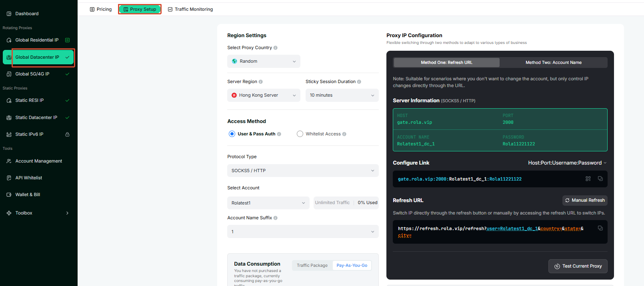Viewport: 644px width, 286px height.
Task: Copy the refresh URL
Action: [x=600, y=228]
